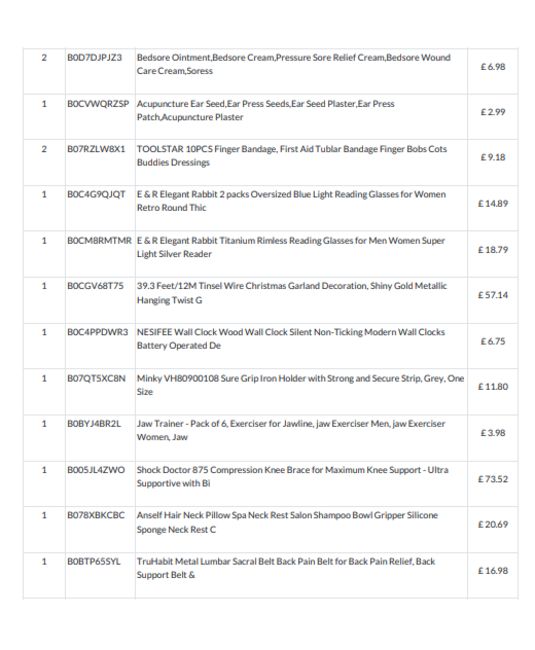Select the B07RZLW8X1 code cell
The height and width of the screenshot is (650, 535).
[x=96, y=149]
